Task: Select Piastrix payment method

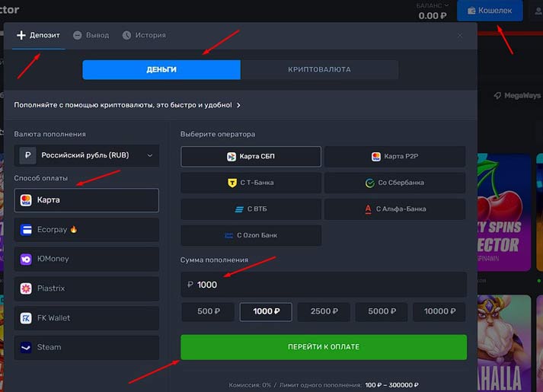Action: [87, 288]
